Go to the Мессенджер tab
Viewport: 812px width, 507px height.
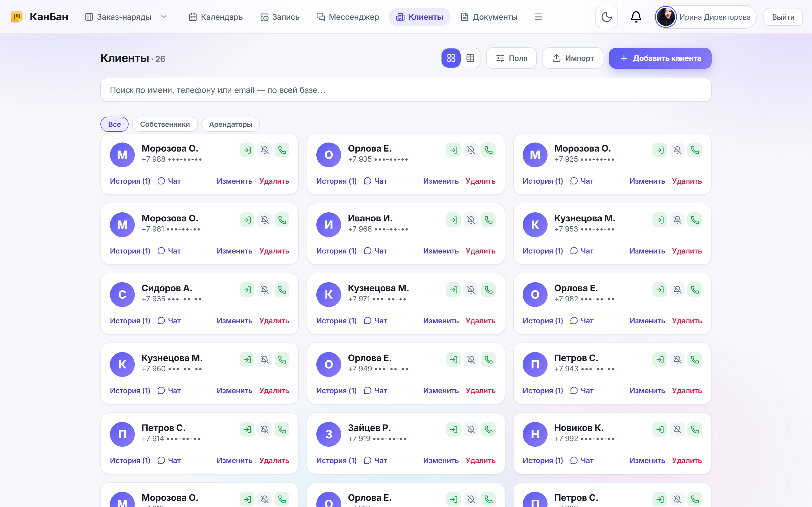click(x=348, y=17)
